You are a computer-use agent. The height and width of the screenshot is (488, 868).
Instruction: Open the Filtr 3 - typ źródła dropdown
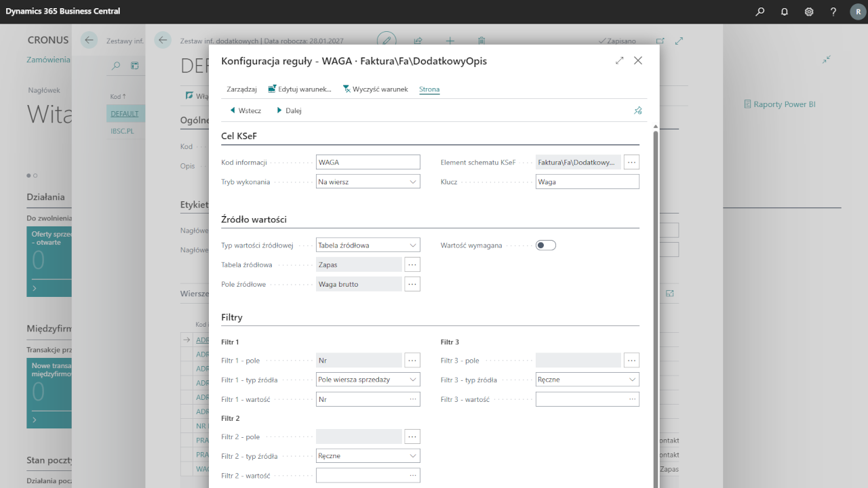point(587,380)
